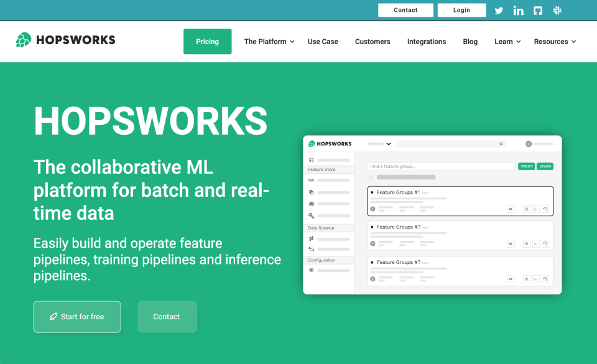
Task: Expand The Platform dropdown menu
Action: pyautogui.click(x=269, y=42)
